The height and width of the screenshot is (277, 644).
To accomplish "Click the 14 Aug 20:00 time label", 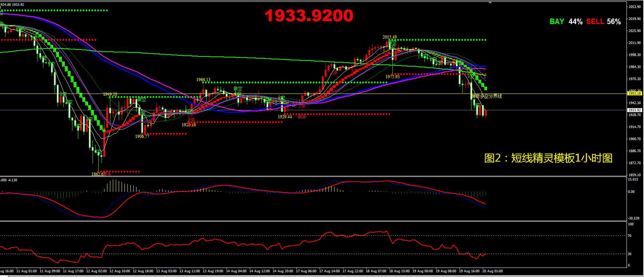I will click(x=283, y=271).
